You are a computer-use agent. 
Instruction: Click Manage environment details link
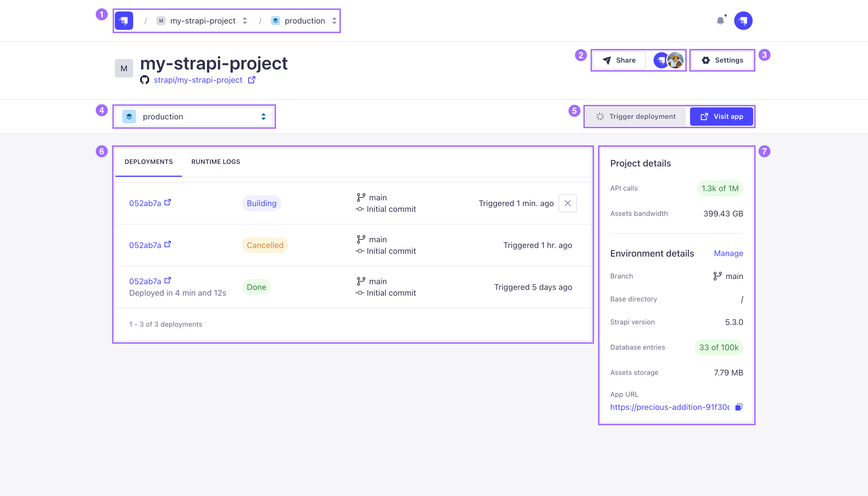(728, 253)
